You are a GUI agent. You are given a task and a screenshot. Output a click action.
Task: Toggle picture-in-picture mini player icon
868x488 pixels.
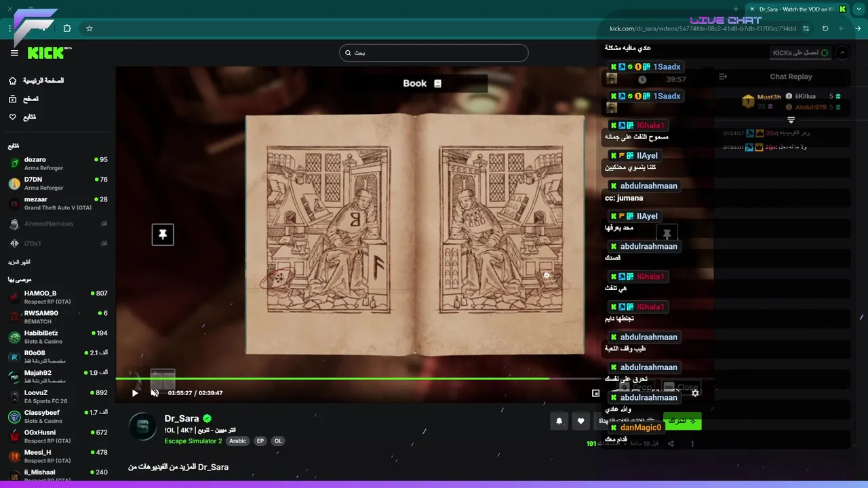[x=595, y=392]
